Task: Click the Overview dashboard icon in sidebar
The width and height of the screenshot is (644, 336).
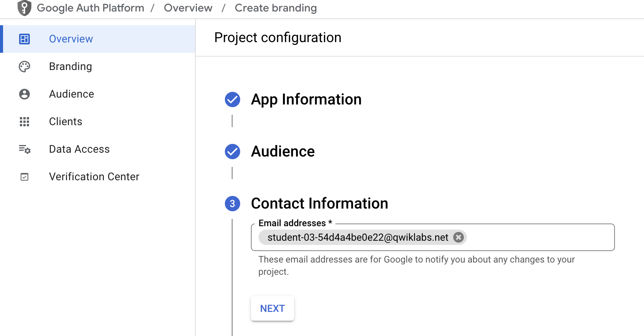Action: 24,39
